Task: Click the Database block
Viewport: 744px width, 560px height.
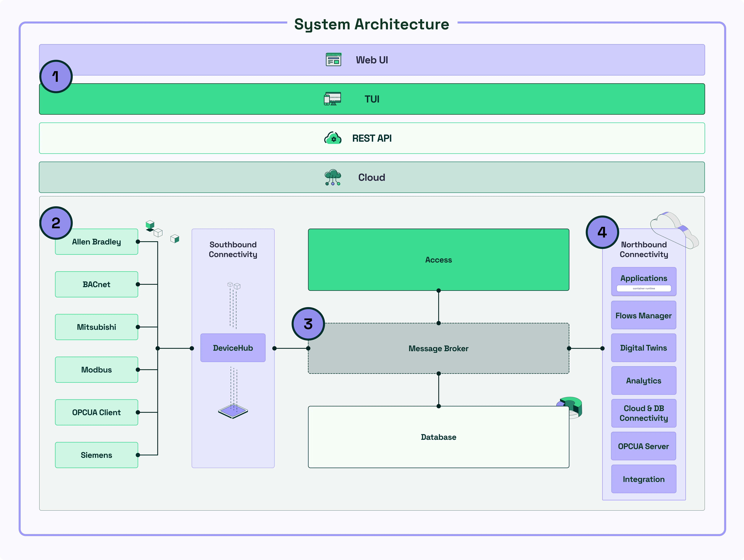Action: 439,437
